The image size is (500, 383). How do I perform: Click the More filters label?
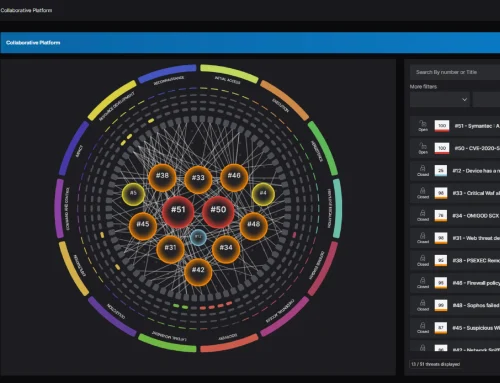(423, 87)
